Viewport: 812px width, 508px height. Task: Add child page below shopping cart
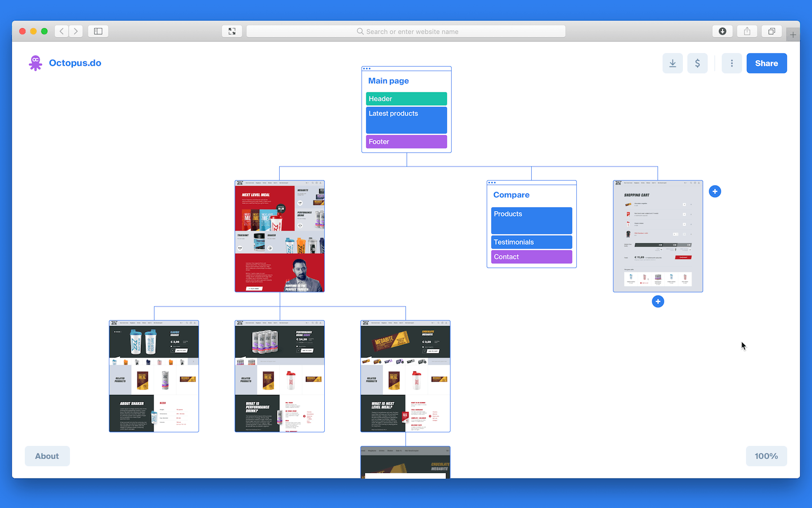coord(657,301)
